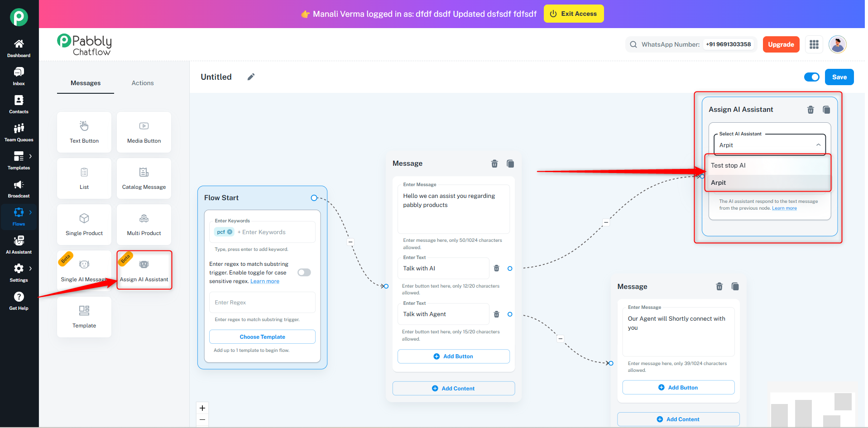This screenshot has height=428, width=868.
Task: Focus the Enter Regex field
Action: [x=262, y=303]
